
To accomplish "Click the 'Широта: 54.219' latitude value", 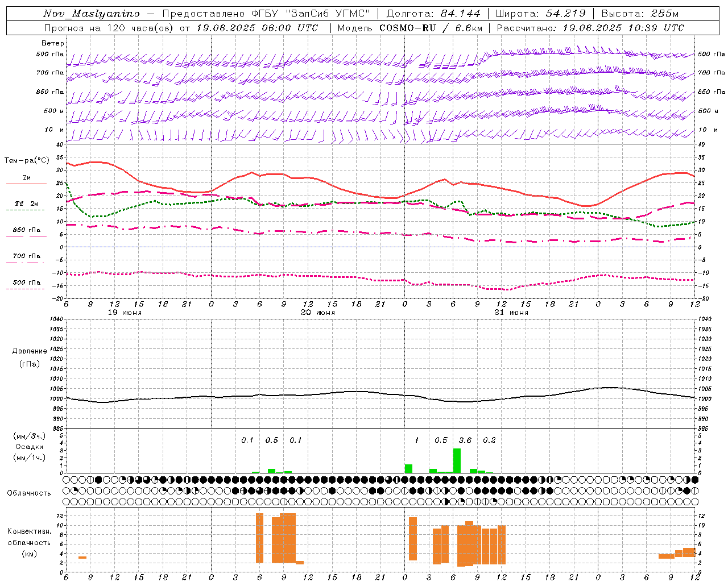I will (540, 14).
